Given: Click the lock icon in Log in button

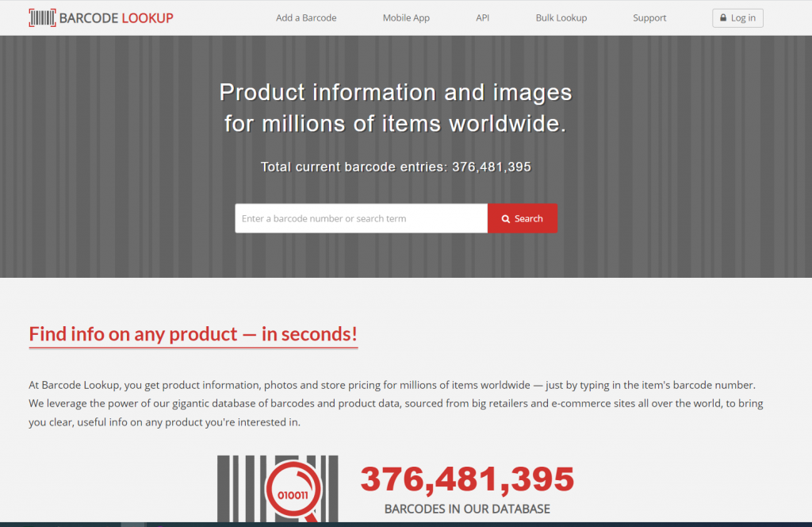Looking at the screenshot, I should (723, 17).
